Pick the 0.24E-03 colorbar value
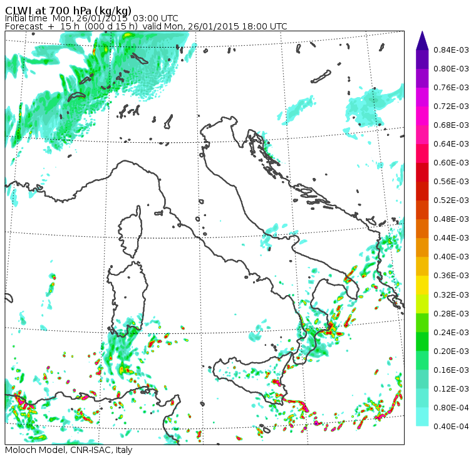The image size is (476, 458). point(451,333)
